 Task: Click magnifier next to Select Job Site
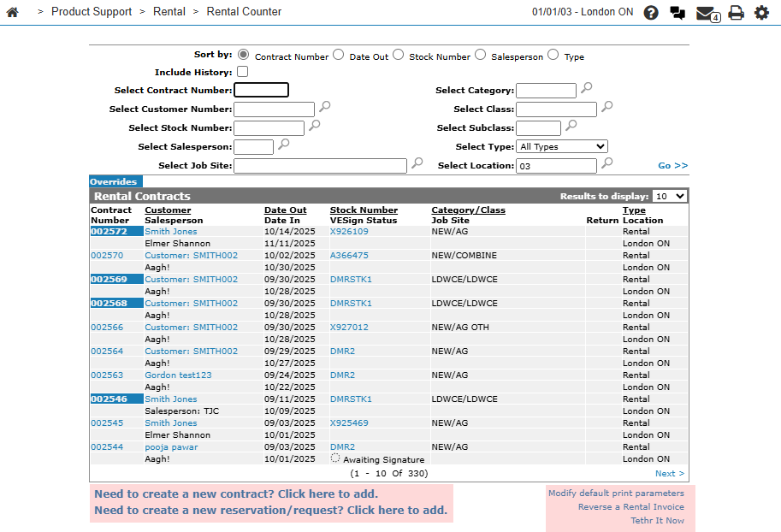click(417, 163)
